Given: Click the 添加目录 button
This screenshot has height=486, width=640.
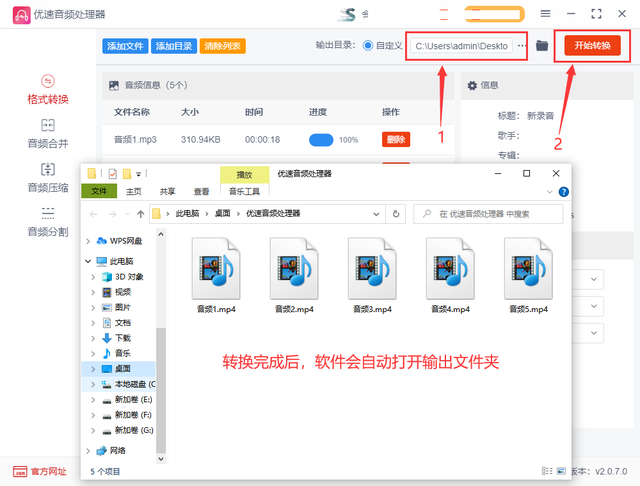Looking at the screenshot, I should click(x=174, y=46).
